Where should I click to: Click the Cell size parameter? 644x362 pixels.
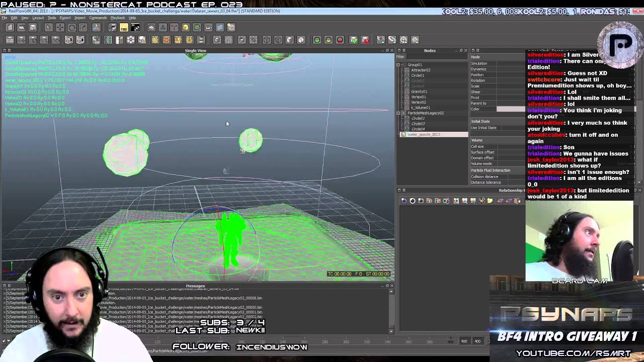[497, 146]
